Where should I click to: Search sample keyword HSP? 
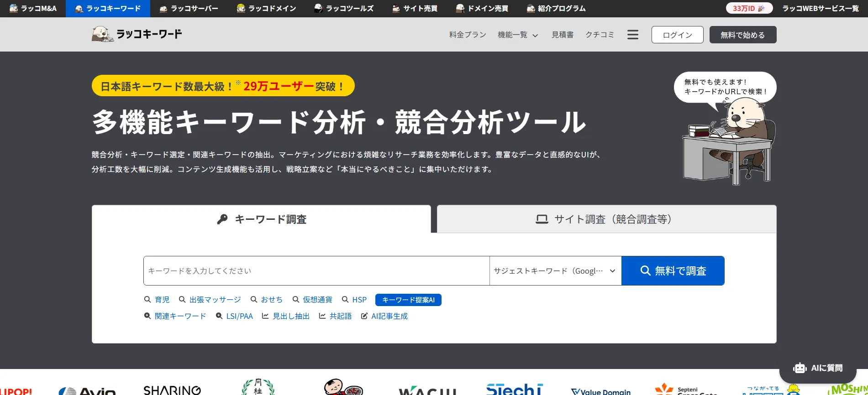(354, 300)
